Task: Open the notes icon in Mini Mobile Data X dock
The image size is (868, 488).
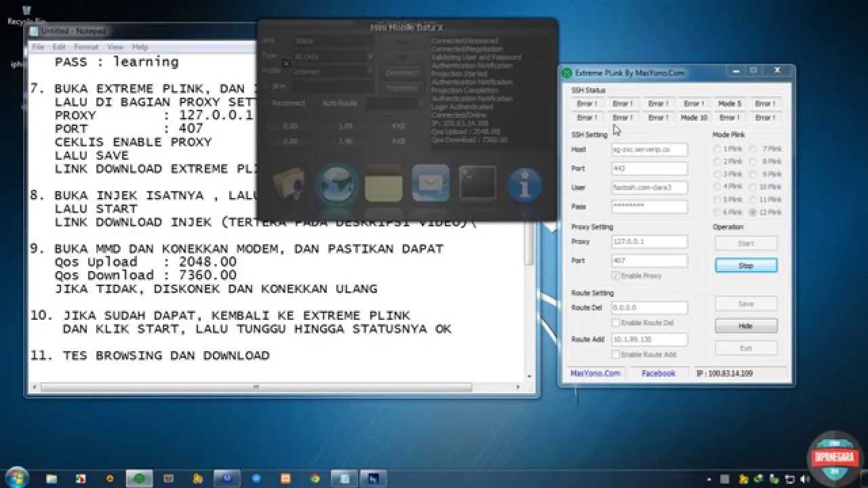Action: (x=383, y=183)
